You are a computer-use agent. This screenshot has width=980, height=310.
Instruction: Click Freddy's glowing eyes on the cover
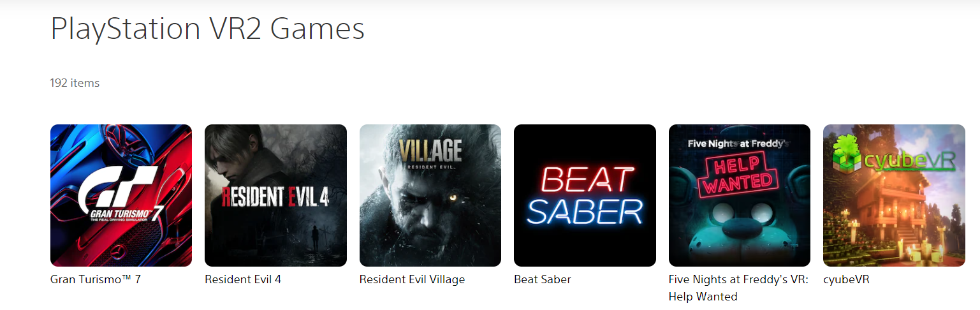click(740, 229)
